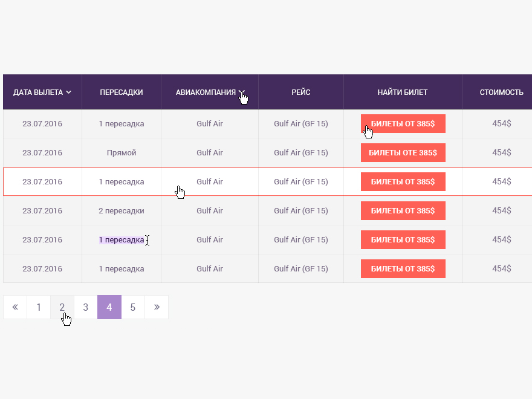Switch to page 3
The height and width of the screenshot is (399, 532).
click(x=86, y=307)
